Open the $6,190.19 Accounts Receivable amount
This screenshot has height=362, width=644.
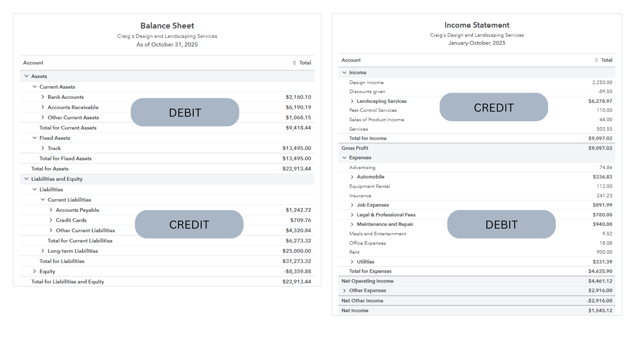[x=298, y=107]
